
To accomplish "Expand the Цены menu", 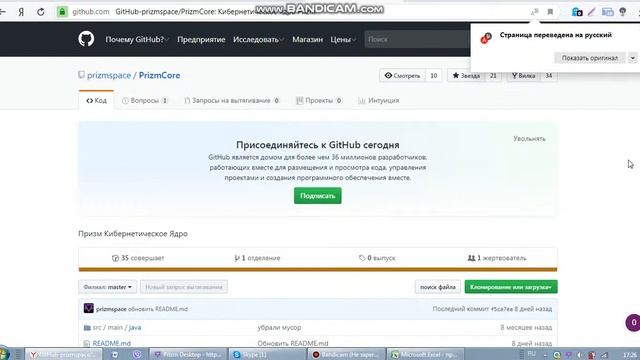I will coord(343,39).
